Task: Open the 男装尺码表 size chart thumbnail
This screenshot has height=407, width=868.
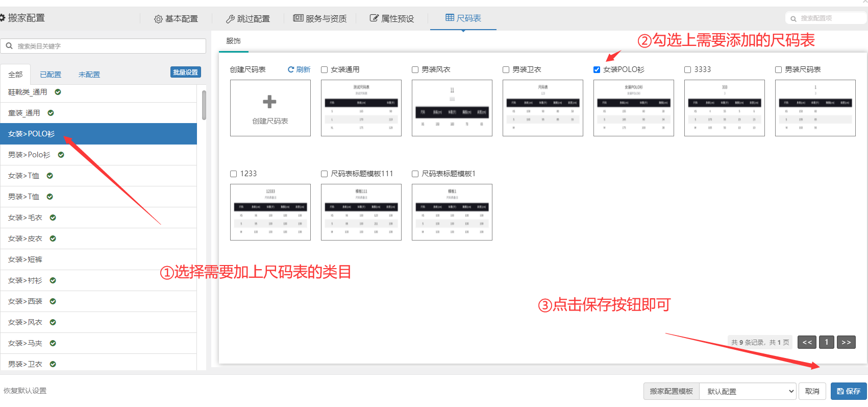Action: (x=815, y=108)
